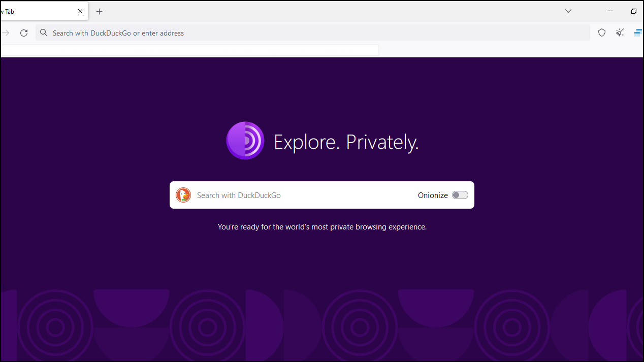This screenshot has height=362, width=644.
Task: Click the forward navigation arrow
Action: tap(6, 33)
